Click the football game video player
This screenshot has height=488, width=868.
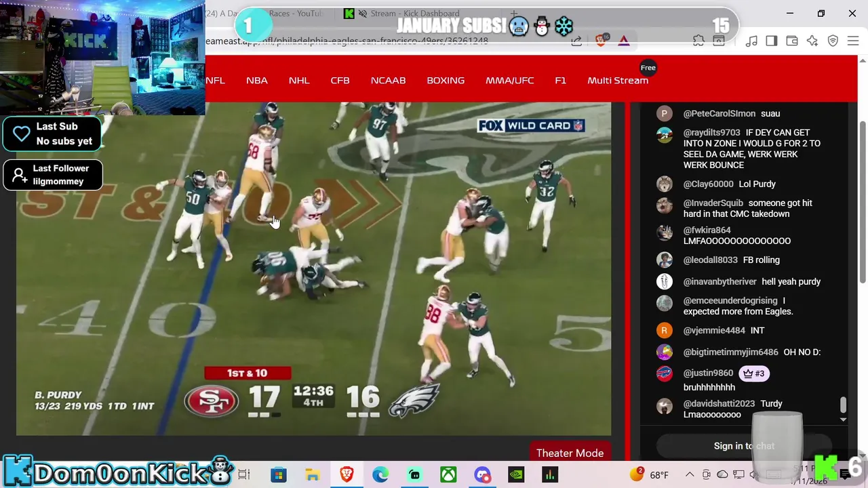tap(313, 269)
